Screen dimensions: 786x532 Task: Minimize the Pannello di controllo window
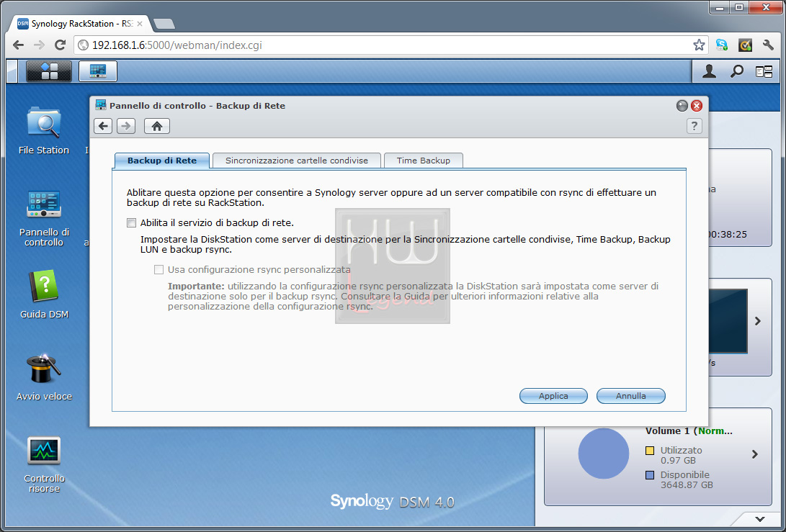point(682,106)
